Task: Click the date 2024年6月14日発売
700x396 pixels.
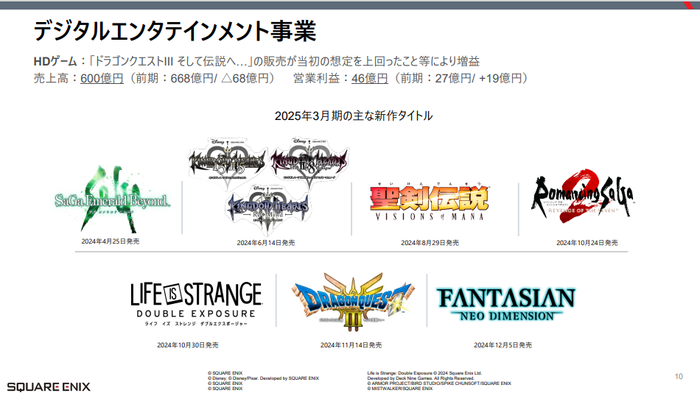Action: [x=266, y=242]
